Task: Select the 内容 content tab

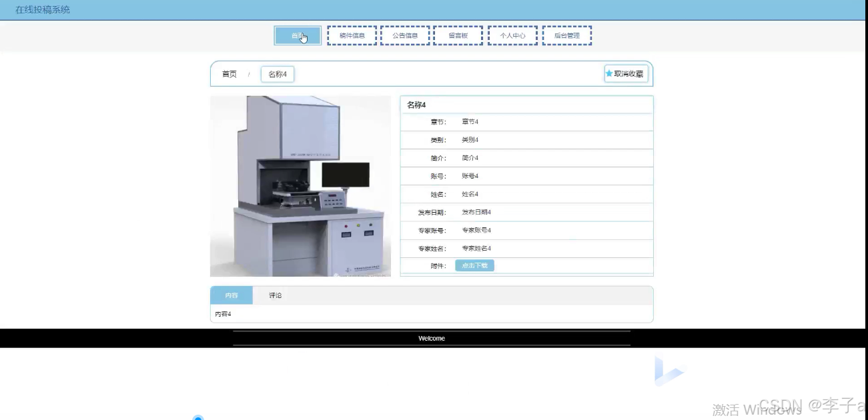Action: 231,294
